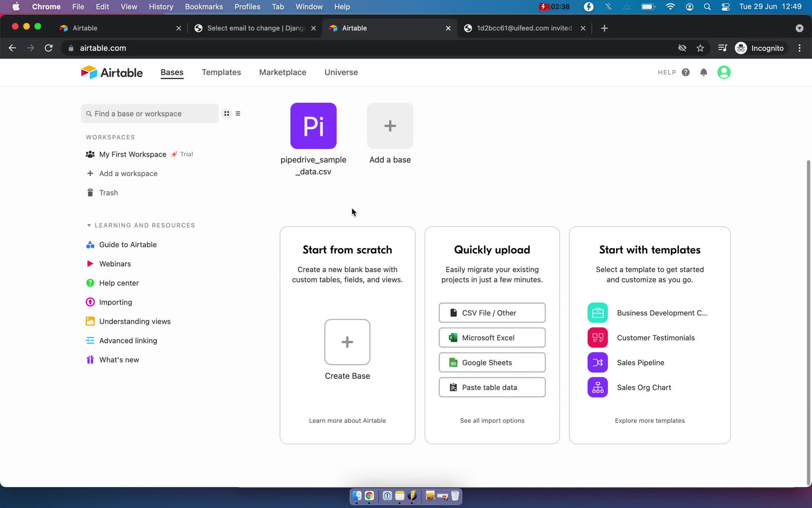This screenshot has height=508, width=812.
Task: Select Business Development template icon
Action: (598, 313)
